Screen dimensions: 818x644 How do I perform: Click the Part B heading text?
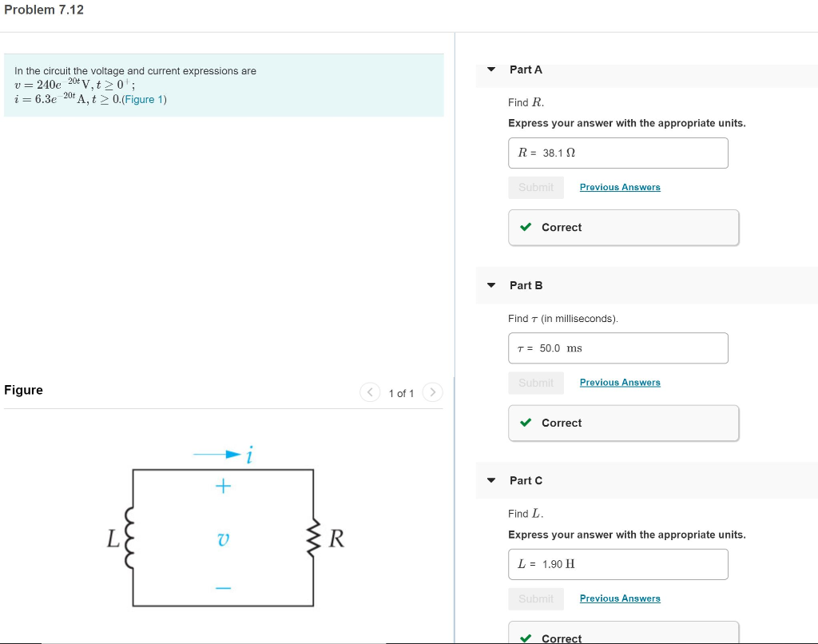526,285
